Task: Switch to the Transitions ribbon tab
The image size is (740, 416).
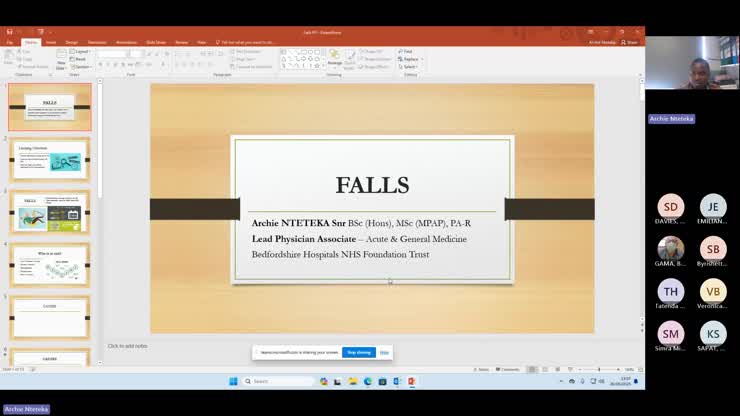Action: click(x=97, y=42)
